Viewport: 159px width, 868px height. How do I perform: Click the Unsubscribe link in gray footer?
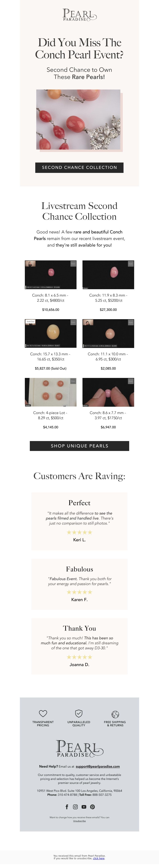click(x=79, y=821)
